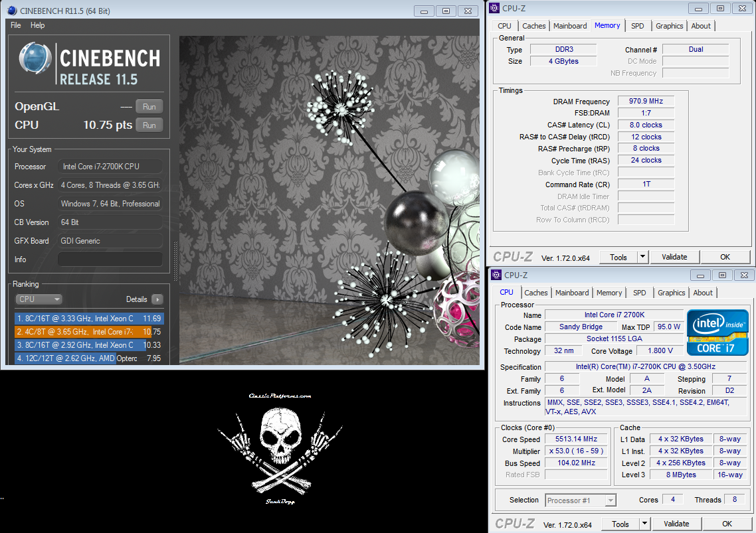Viewport: 756px width, 533px height.
Task: Close the Cinebench window
Action: point(468,11)
